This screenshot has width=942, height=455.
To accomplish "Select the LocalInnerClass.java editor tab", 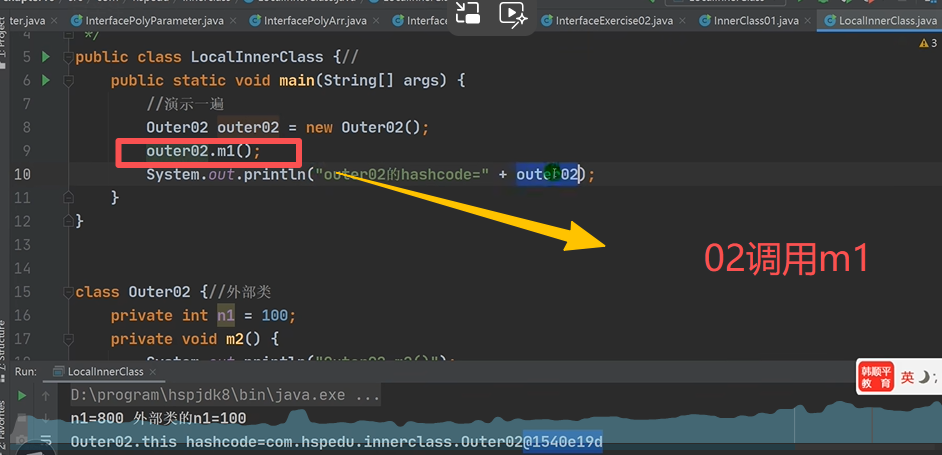I will point(881,21).
